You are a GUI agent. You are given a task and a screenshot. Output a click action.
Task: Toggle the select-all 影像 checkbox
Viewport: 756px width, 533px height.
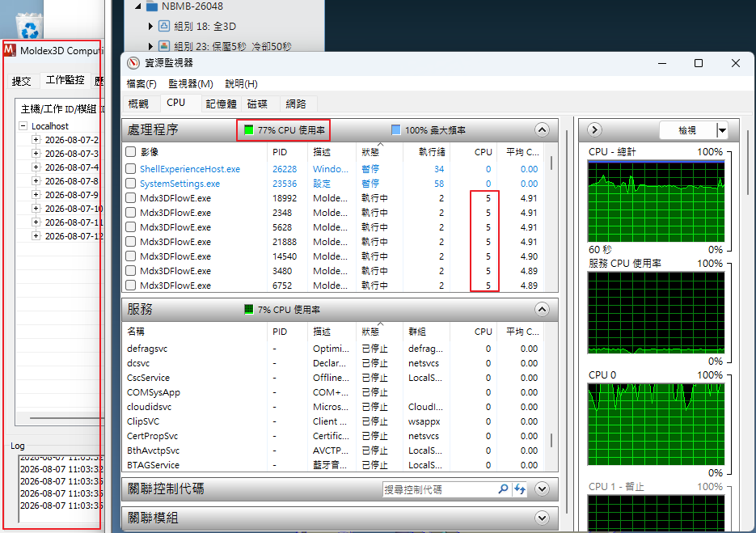pyautogui.click(x=130, y=152)
